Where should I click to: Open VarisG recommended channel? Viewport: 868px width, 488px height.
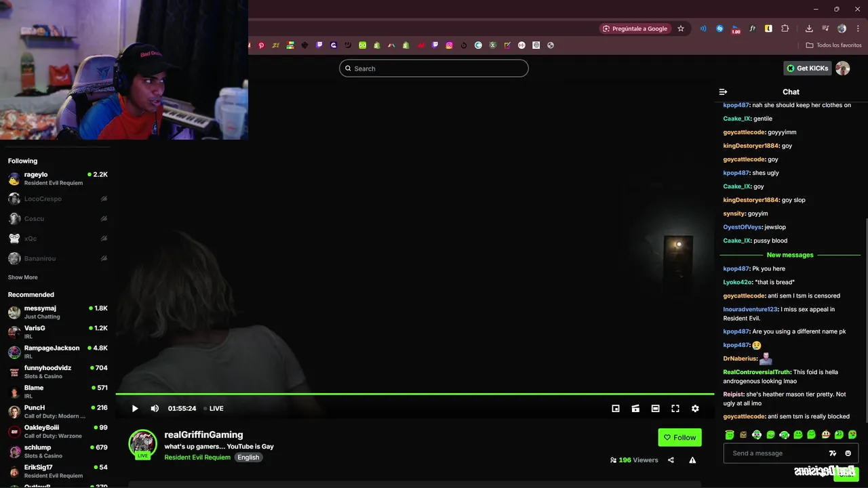[x=58, y=331]
